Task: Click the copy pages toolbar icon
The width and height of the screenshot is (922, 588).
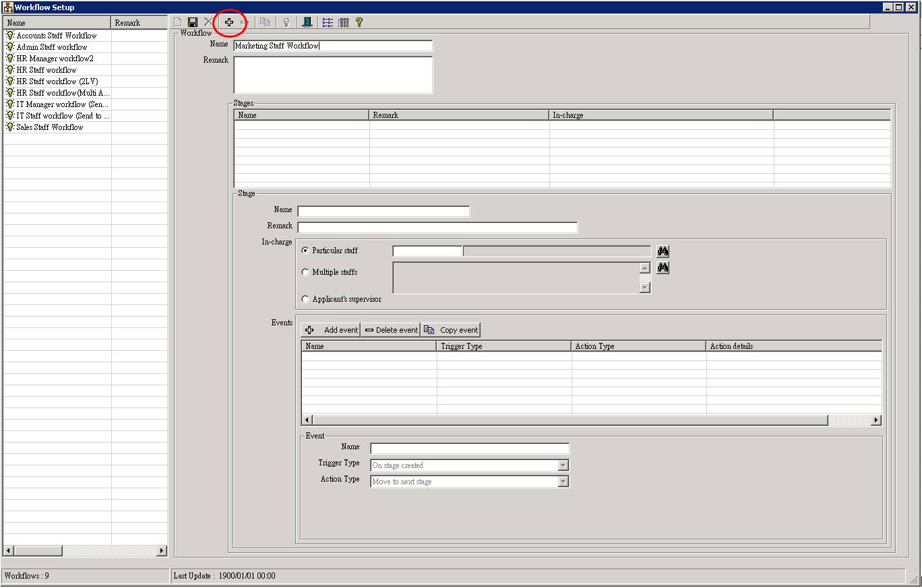Action: point(266,22)
